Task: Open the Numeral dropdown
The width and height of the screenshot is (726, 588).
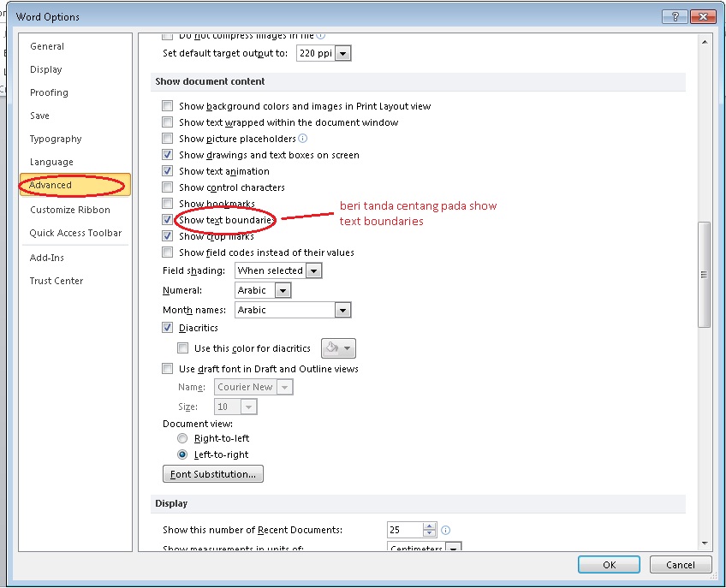Action: pyautogui.click(x=283, y=290)
